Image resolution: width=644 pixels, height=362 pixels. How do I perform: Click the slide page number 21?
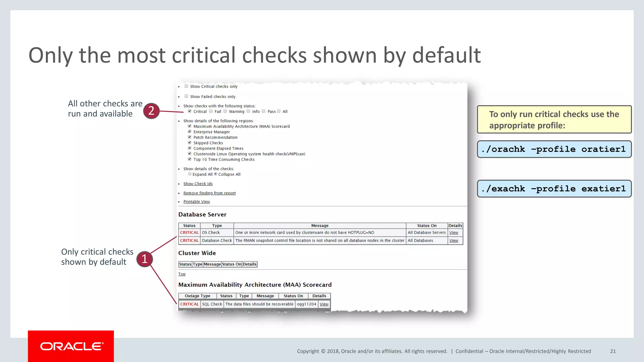point(613,351)
